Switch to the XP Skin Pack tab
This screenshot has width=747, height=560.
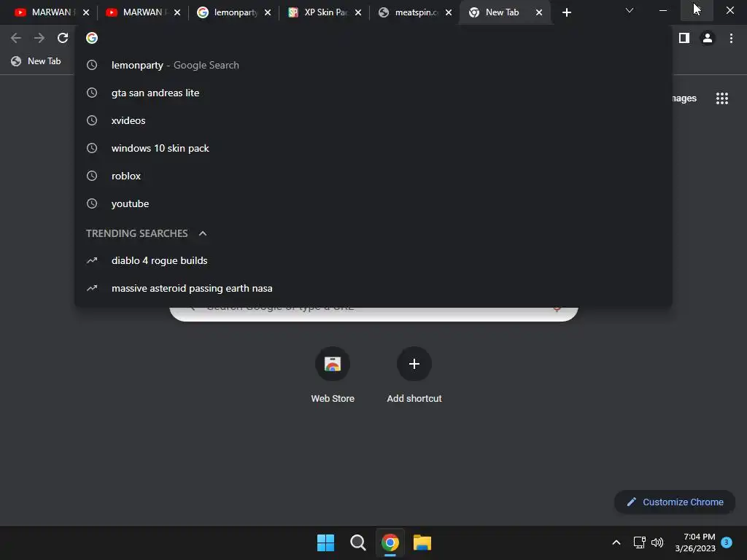(324, 12)
